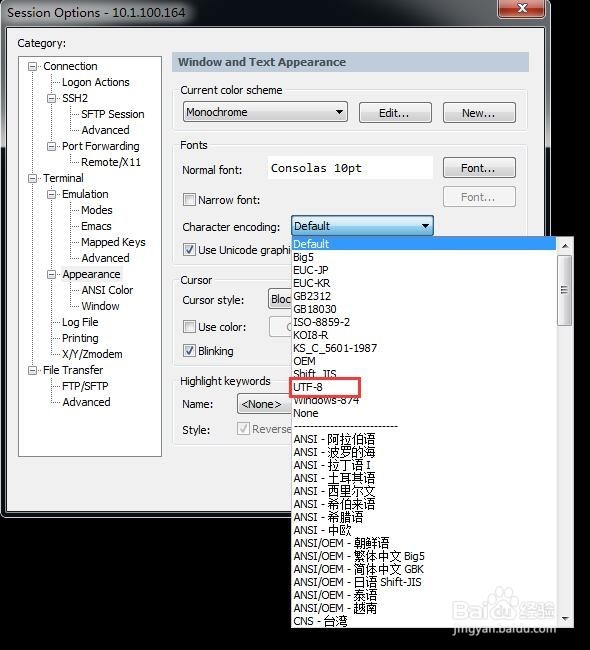590x650 pixels.
Task: Select Emacs category item
Action: pos(96,226)
